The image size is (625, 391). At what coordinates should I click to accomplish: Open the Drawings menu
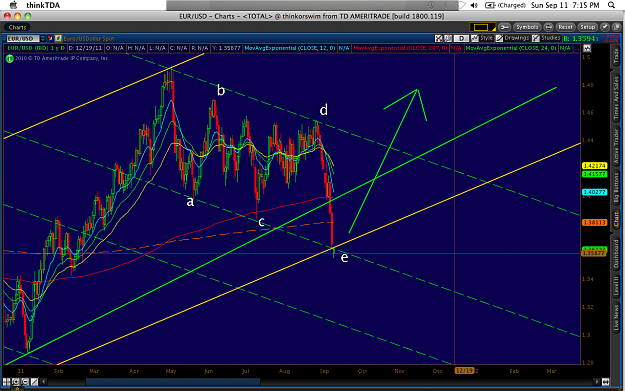coord(512,38)
